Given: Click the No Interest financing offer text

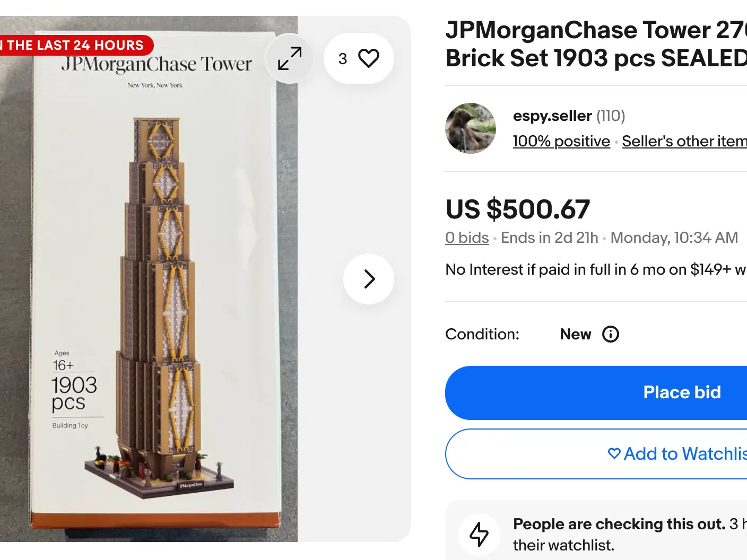Looking at the screenshot, I should [x=584, y=269].
